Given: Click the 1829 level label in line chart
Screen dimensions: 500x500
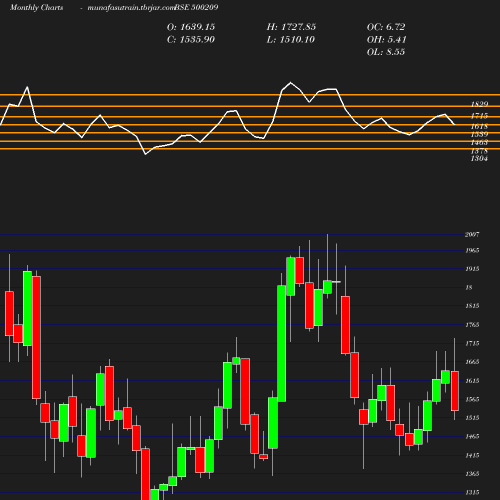Looking at the screenshot, I should pyautogui.click(x=479, y=104).
